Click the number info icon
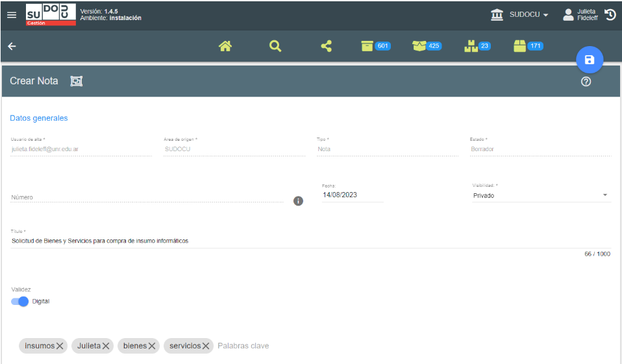Screen dimensions: 622x364 point(299,200)
